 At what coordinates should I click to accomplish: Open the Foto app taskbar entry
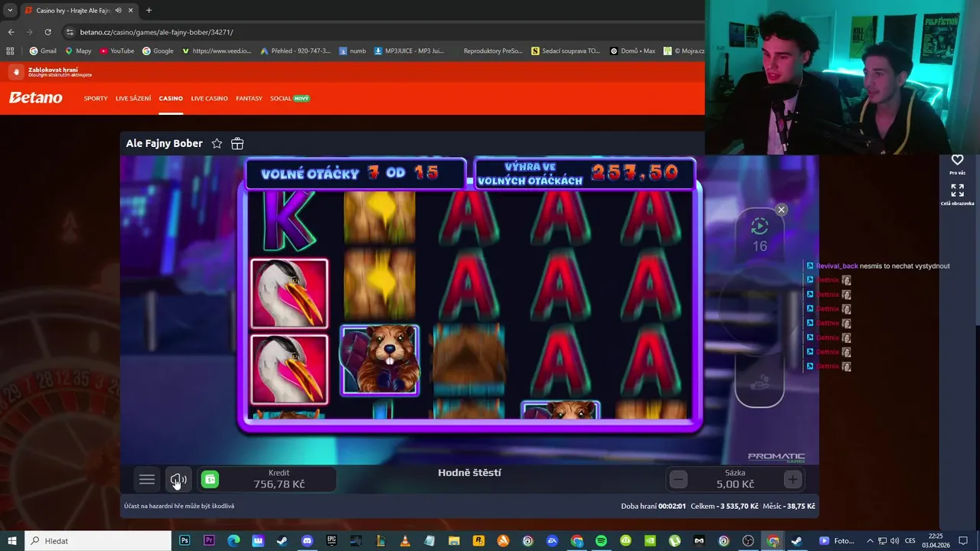pos(837,541)
